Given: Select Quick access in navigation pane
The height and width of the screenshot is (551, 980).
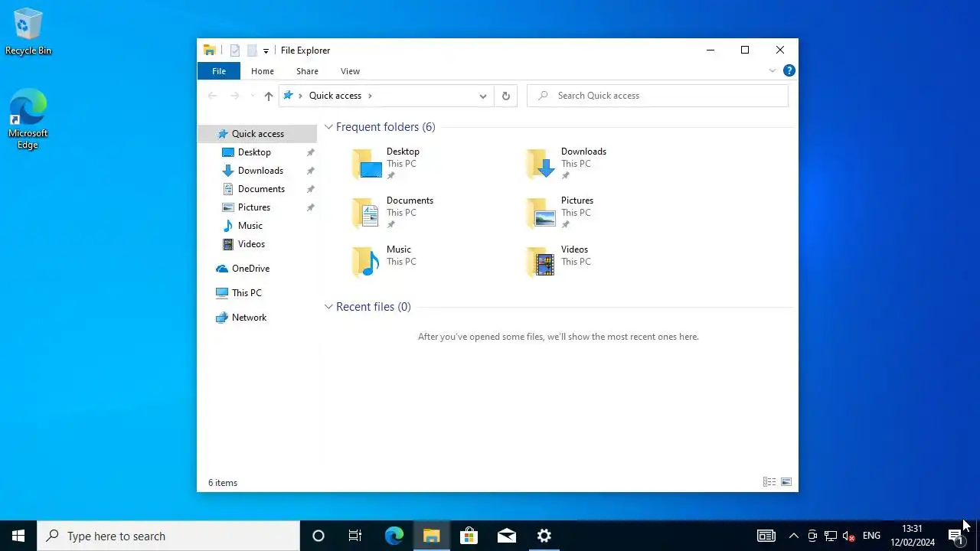Looking at the screenshot, I should pos(257,134).
